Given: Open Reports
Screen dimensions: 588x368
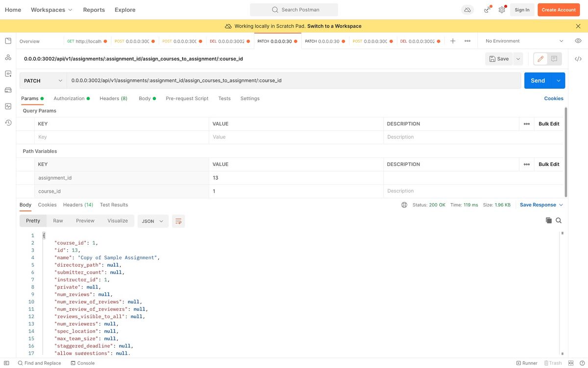Looking at the screenshot, I should (x=94, y=10).
